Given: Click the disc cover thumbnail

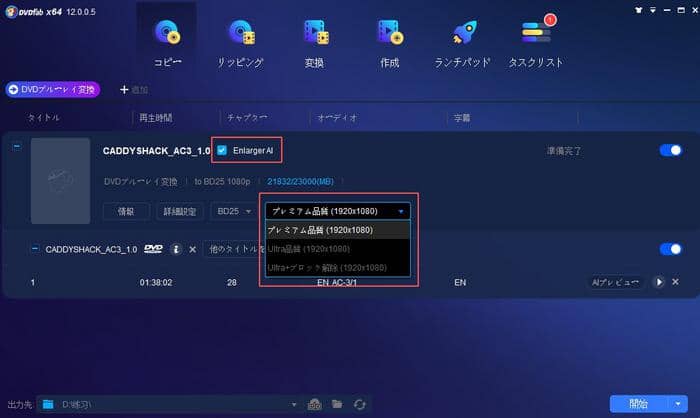Looking at the screenshot, I should point(60,181).
